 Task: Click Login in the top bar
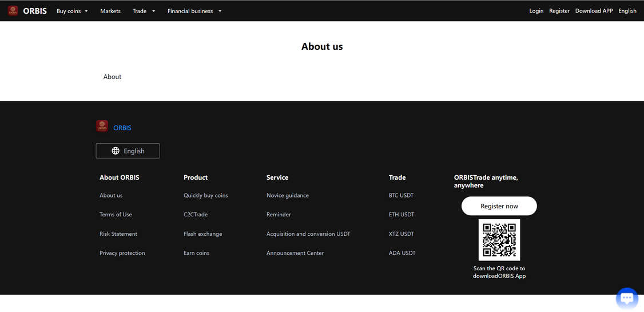tap(536, 11)
